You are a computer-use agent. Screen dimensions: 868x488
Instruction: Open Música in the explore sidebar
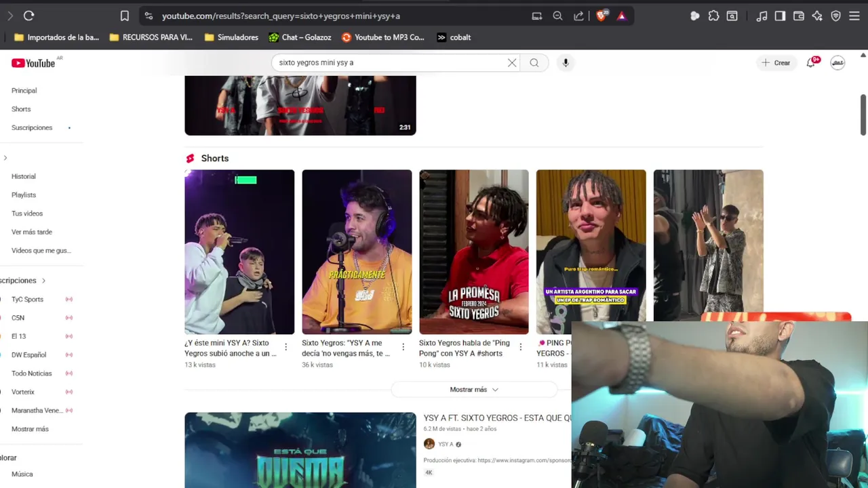[22, 474]
